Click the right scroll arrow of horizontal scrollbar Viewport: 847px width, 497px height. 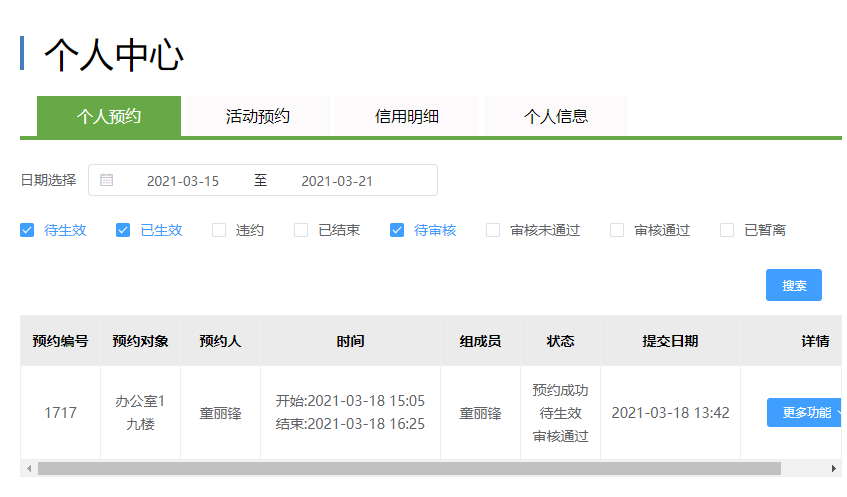[833, 468]
